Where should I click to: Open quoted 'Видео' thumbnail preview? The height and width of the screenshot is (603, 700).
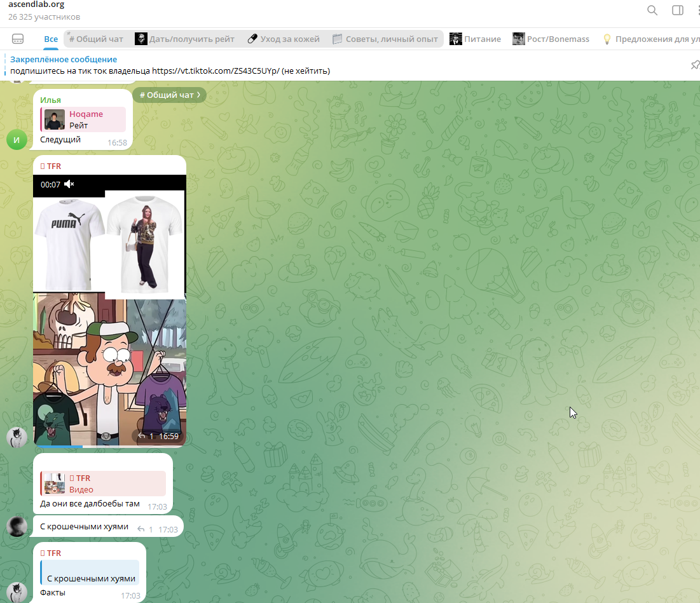[x=55, y=484]
